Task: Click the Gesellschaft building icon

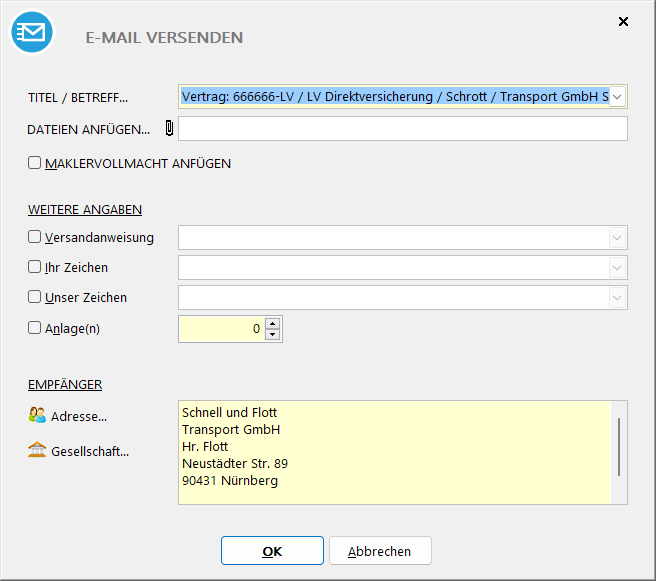Action: point(38,451)
